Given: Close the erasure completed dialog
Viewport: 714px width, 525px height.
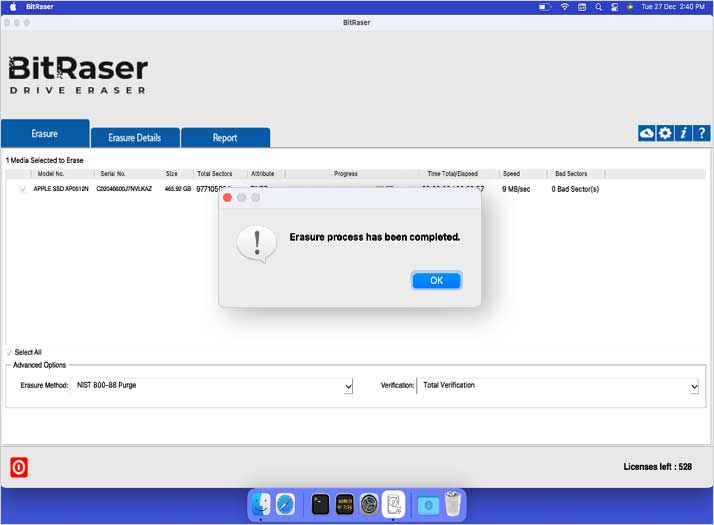Looking at the screenshot, I should [228, 198].
